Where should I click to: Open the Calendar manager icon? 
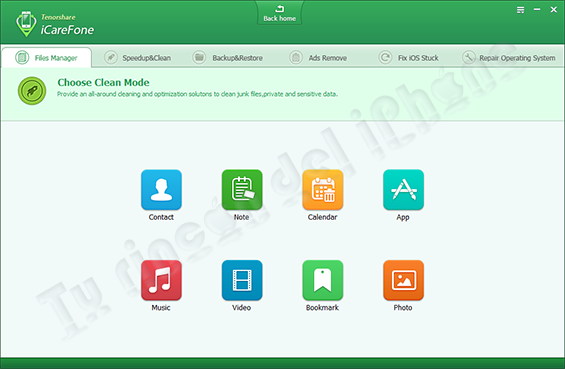(x=322, y=190)
